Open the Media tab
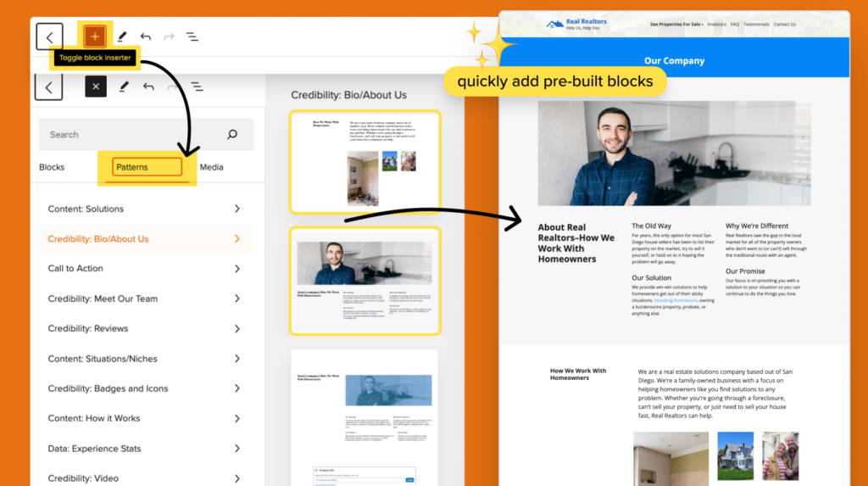This screenshot has width=868, height=486. [x=211, y=167]
